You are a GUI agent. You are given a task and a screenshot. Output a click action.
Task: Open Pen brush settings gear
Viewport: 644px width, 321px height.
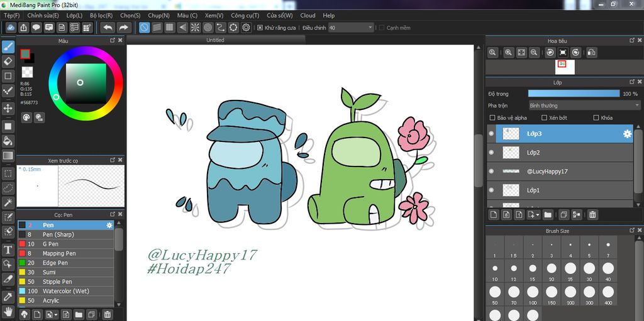click(109, 226)
